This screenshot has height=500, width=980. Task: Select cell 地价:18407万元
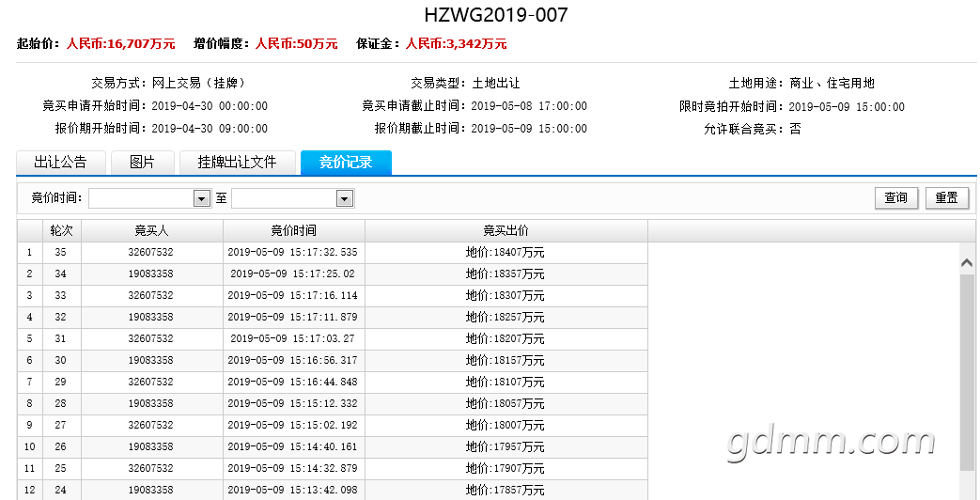pos(505,253)
